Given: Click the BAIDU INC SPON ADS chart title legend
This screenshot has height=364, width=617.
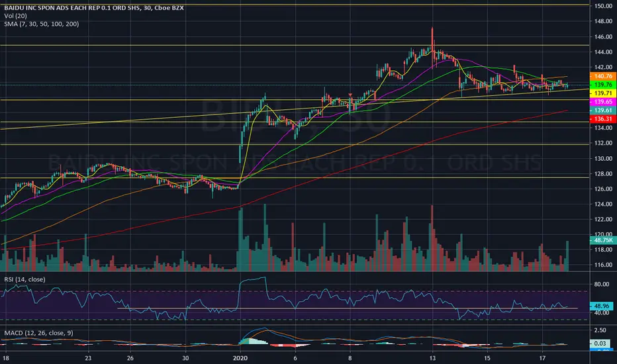Looking at the screenshot, I should 93,8.
